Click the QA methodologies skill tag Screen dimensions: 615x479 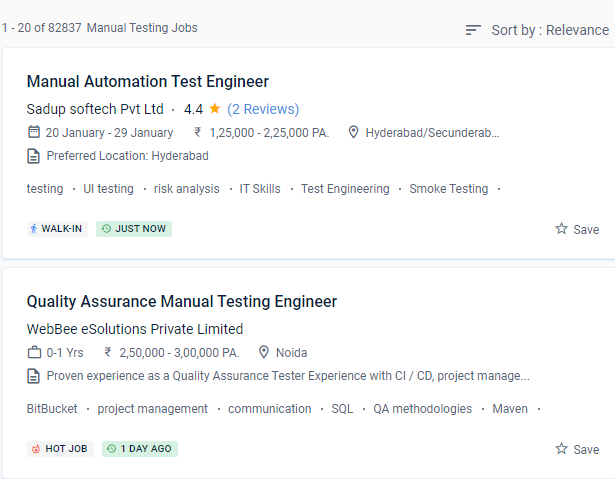[x=422, y=409]
